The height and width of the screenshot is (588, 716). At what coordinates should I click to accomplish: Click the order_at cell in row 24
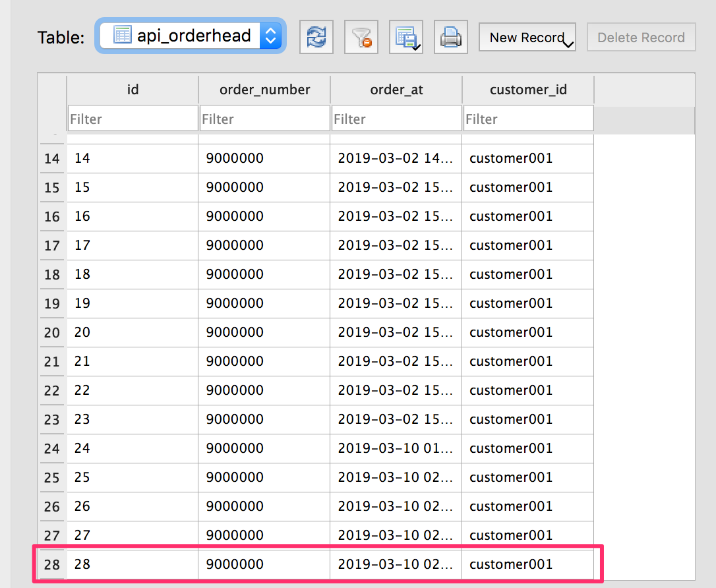coord(396,448)
